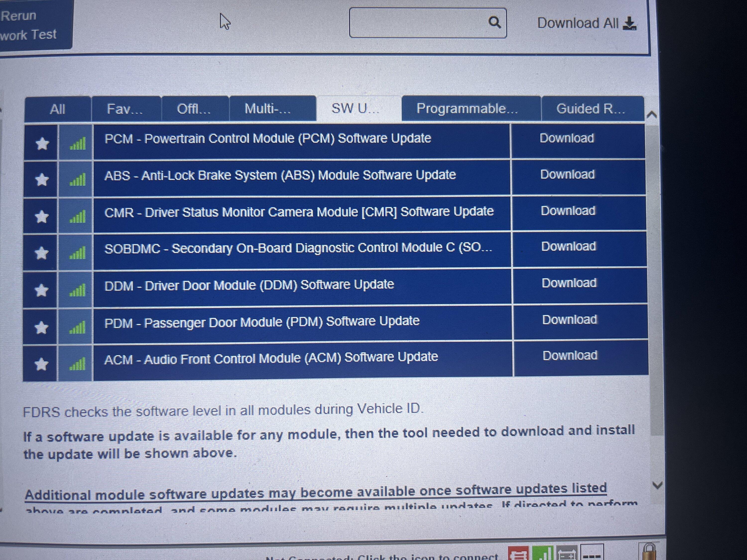Click the green signal status icon
Viewport: 747px width, 560px height.
543,553
